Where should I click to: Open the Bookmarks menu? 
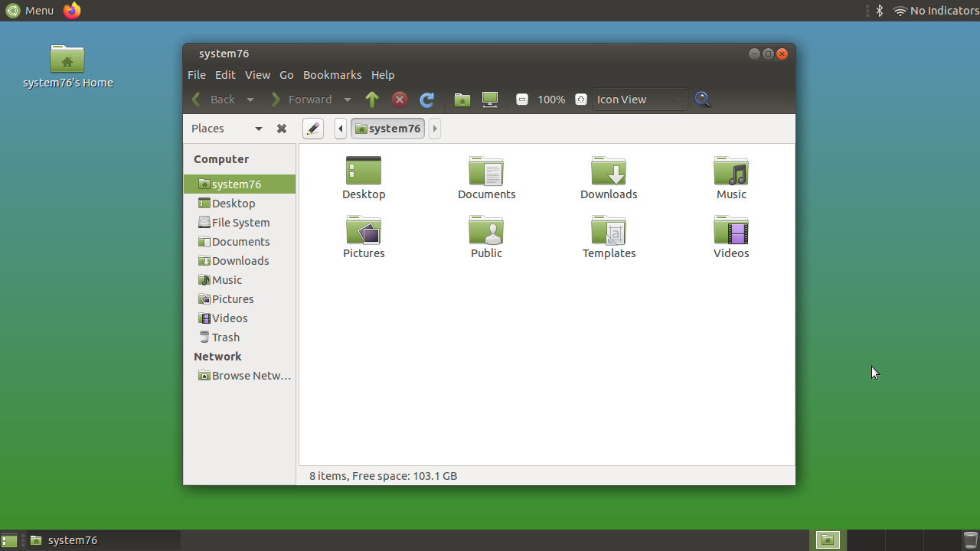332,75
